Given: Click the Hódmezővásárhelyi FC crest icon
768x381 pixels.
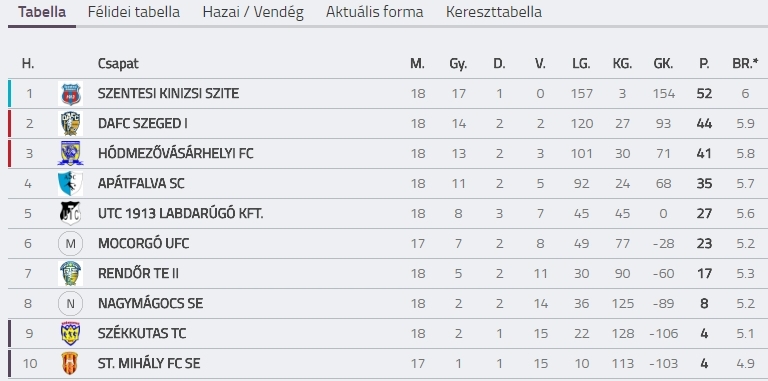Looking at the screenshot, I should point(70,153).
